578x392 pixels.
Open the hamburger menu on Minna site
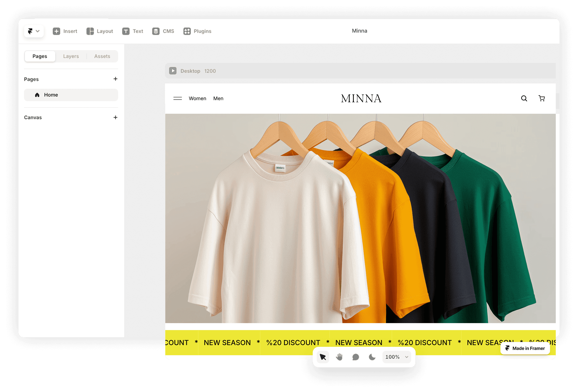(178, 99)
